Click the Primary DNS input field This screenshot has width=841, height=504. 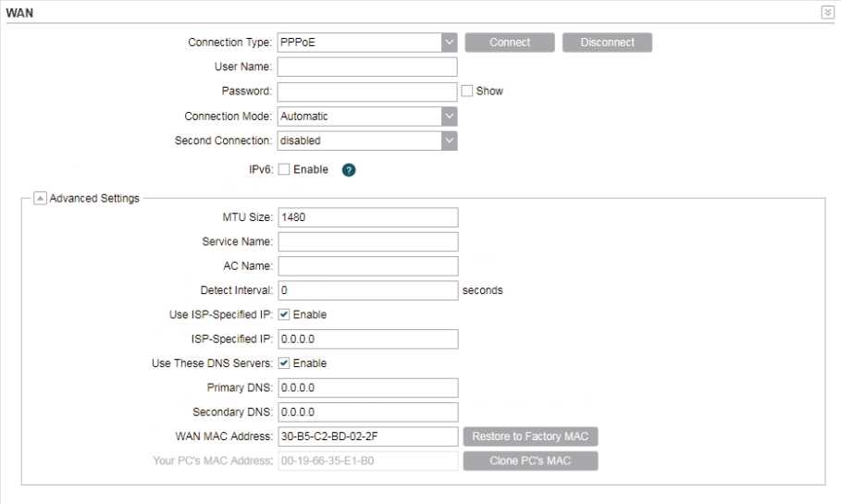367,387
